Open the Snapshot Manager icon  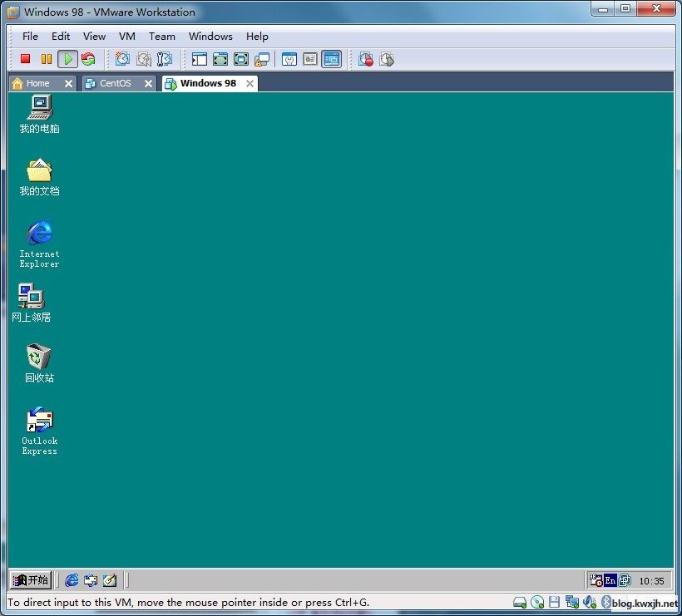click(165, 59)
